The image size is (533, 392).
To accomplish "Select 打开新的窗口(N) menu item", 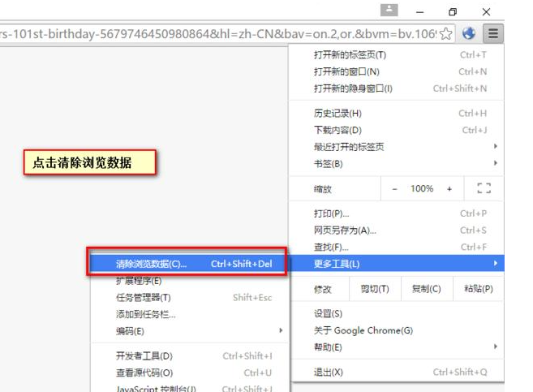I will coord(397,71).
